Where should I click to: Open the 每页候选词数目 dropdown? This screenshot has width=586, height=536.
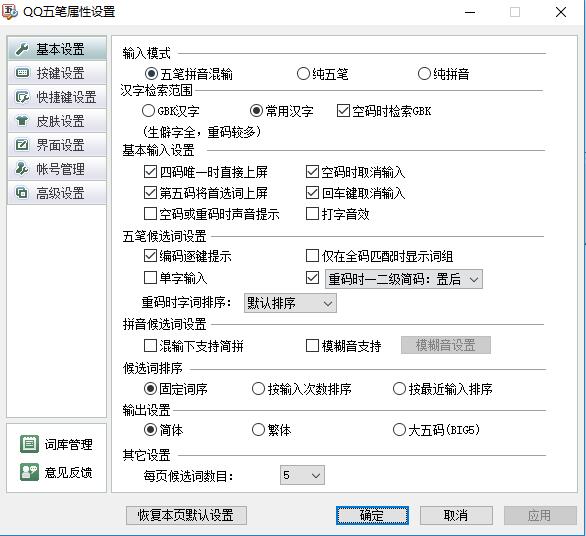(302, 475)
